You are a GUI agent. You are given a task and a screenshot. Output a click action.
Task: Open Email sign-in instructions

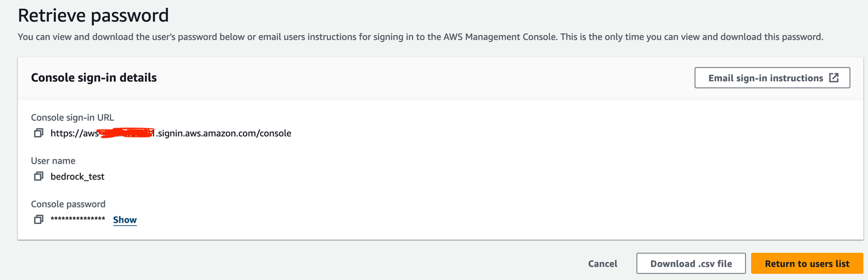coord(772,78)
